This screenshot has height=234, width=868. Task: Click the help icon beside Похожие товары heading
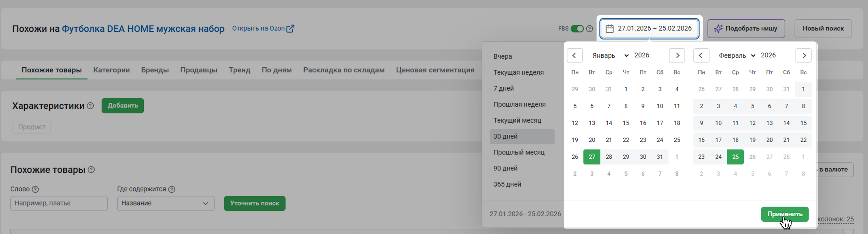point(91,170)
